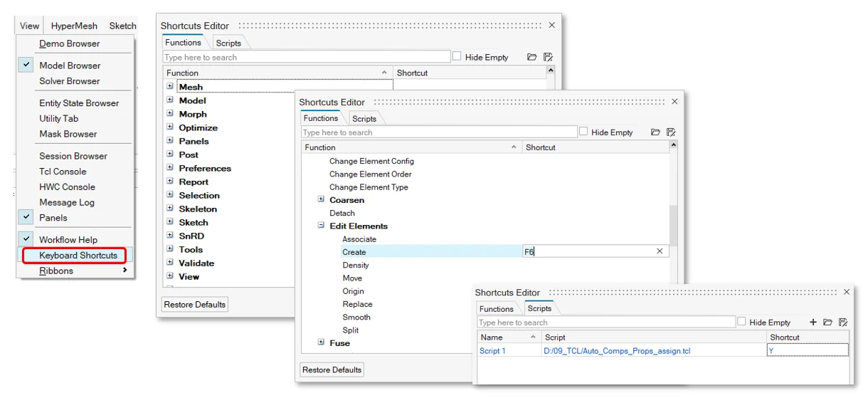The height and width of the screenshot is (398, 868).
Task: Expand the Mesh function group
Action: click(170, 87)
